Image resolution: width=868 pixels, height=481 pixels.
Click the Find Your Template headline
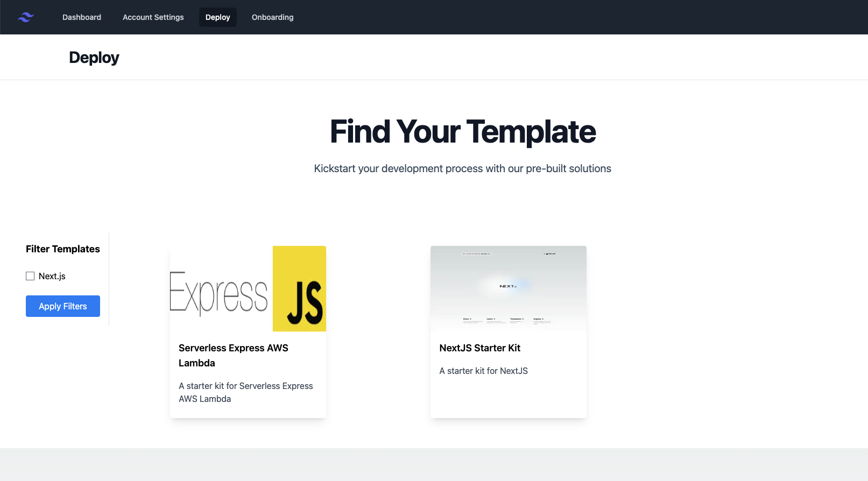[x=463, y=132]
